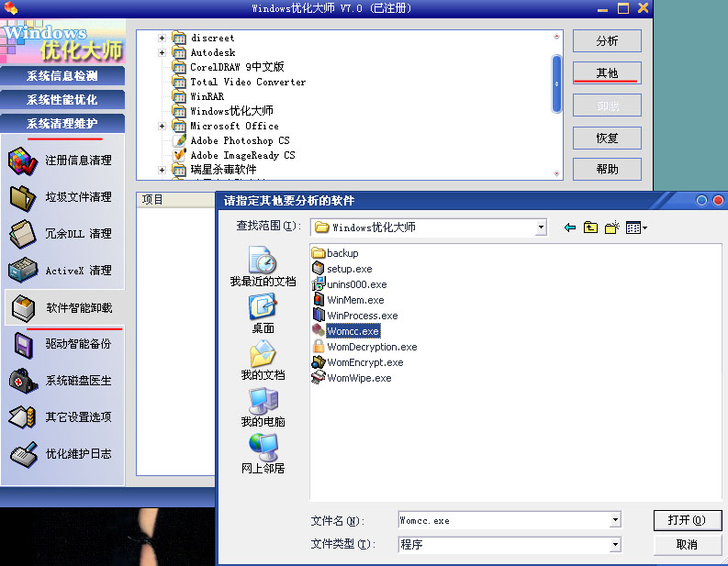The image size is (728, 566).
Task: Click the 恢复 button
Action: 607,138
